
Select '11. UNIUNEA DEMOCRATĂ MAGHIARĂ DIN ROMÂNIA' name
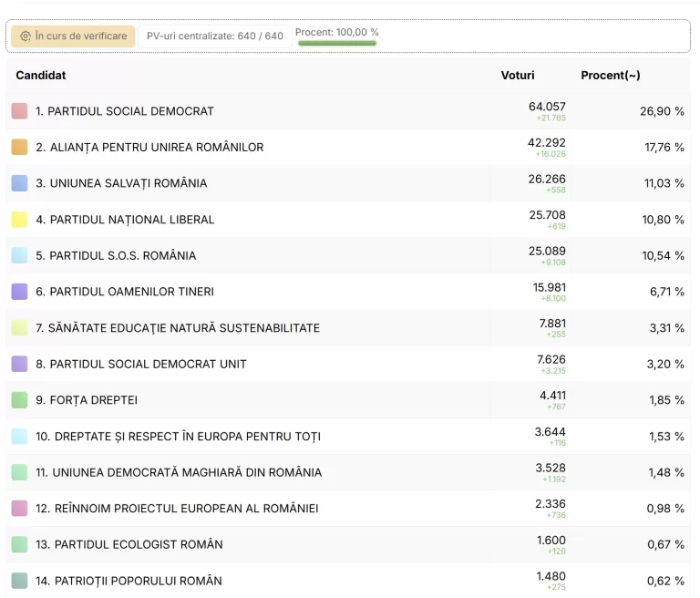179,472
